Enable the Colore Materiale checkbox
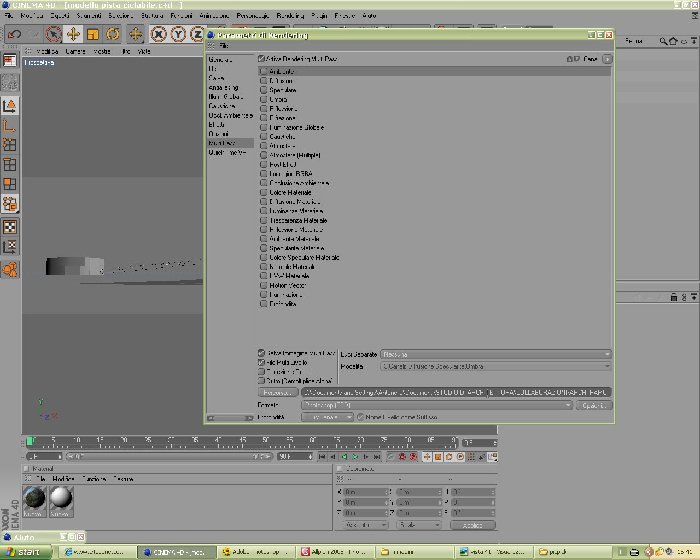Viewport: 700px width, 560px height. click(263, 192)
